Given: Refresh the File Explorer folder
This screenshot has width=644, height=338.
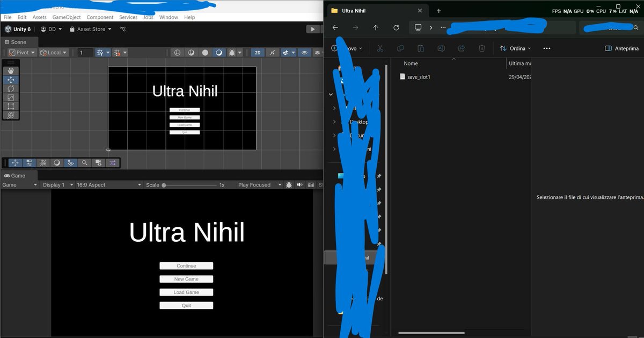Looking at the screenshot, I should point(396,27).
